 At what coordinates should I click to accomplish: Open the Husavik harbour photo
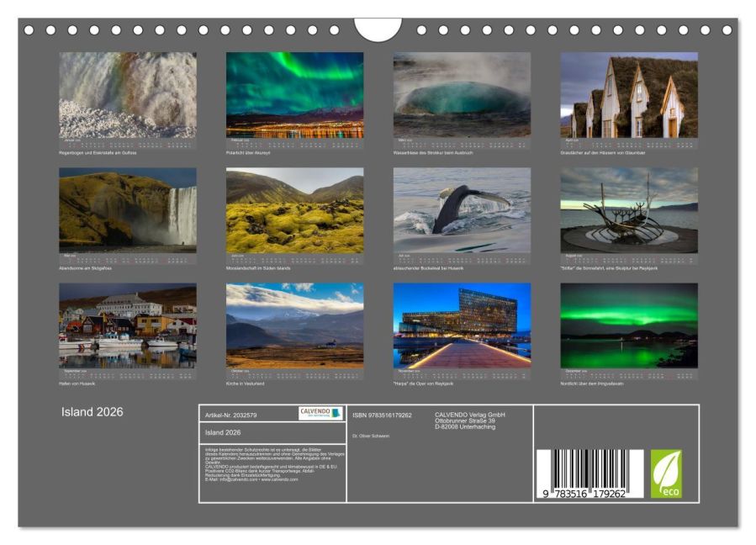tap(128, 325)
